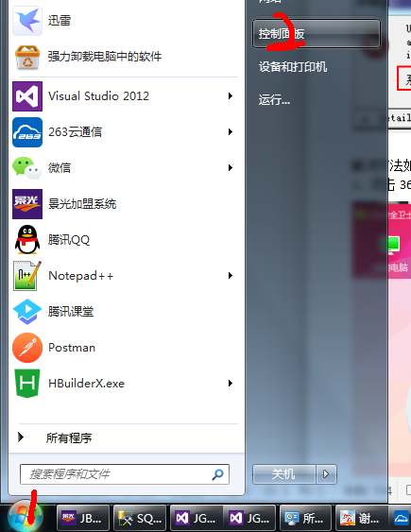Viewport: 411px width, 532px height.
Task: Launch the Notepad++ icon
Action: pyautogui.click(x=27, y=276)
